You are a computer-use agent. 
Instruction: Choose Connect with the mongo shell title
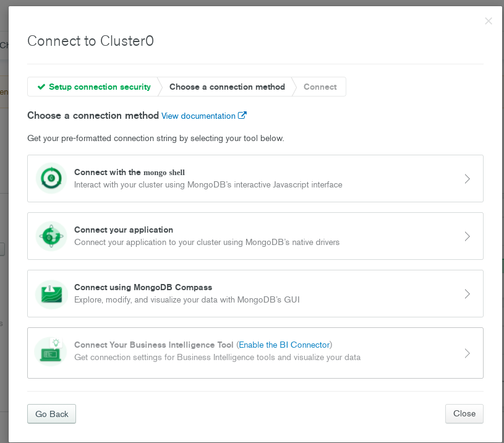[x=129, y=173]
